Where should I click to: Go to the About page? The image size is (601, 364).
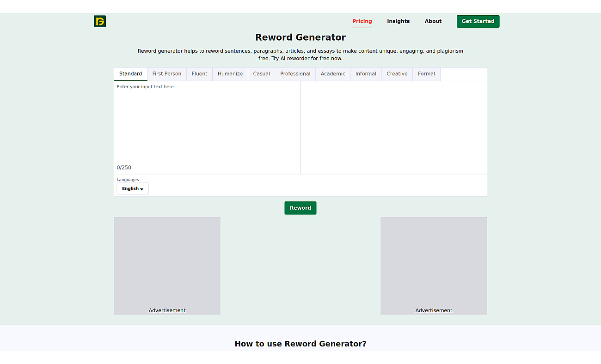[433, 21]
